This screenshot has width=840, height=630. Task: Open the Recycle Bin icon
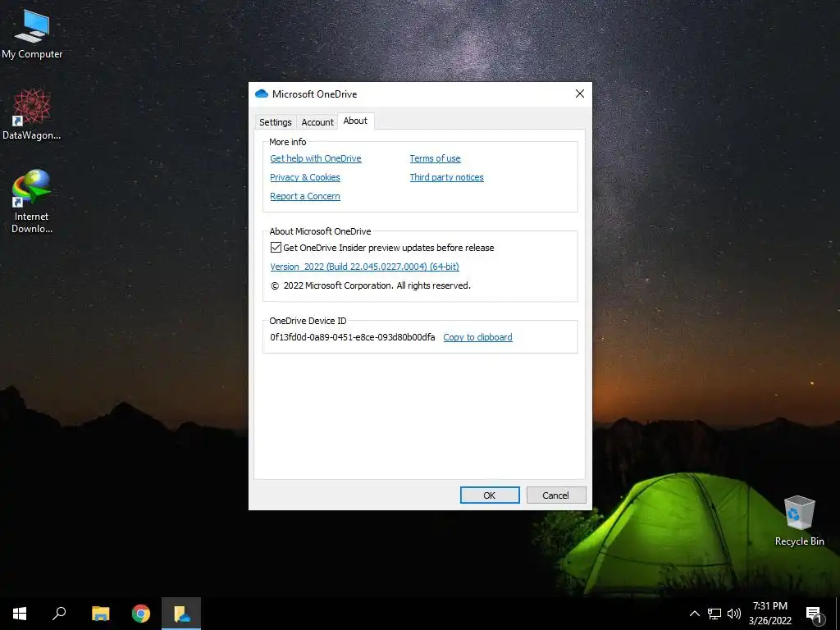(x=799, y=521)
